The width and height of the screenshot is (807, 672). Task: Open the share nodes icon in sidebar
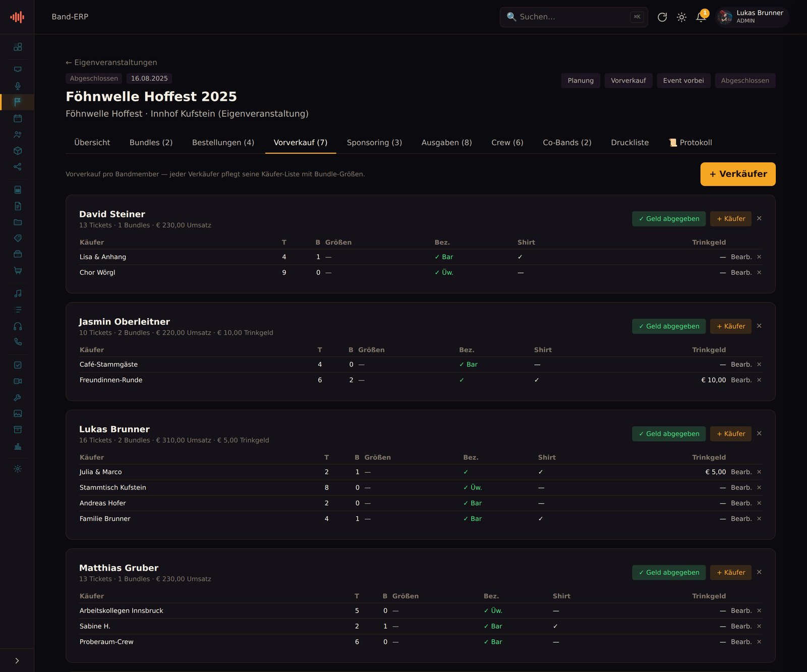18,166
